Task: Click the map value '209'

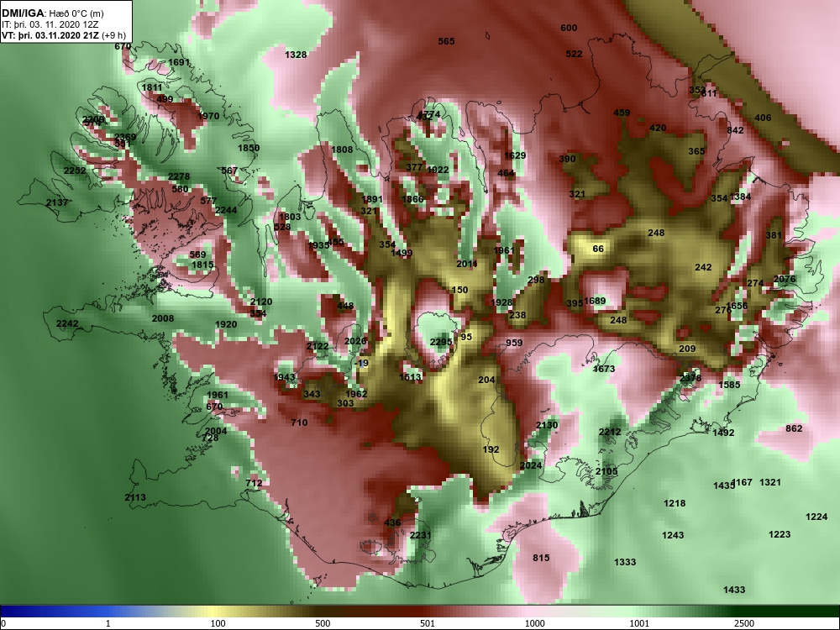Action: tap(687, 349)
